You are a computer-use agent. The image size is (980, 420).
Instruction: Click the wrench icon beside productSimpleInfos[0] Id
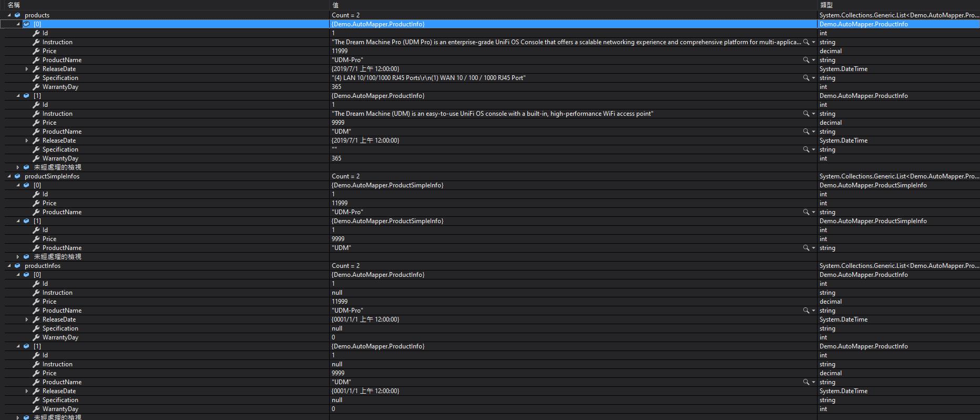[36, 194]
